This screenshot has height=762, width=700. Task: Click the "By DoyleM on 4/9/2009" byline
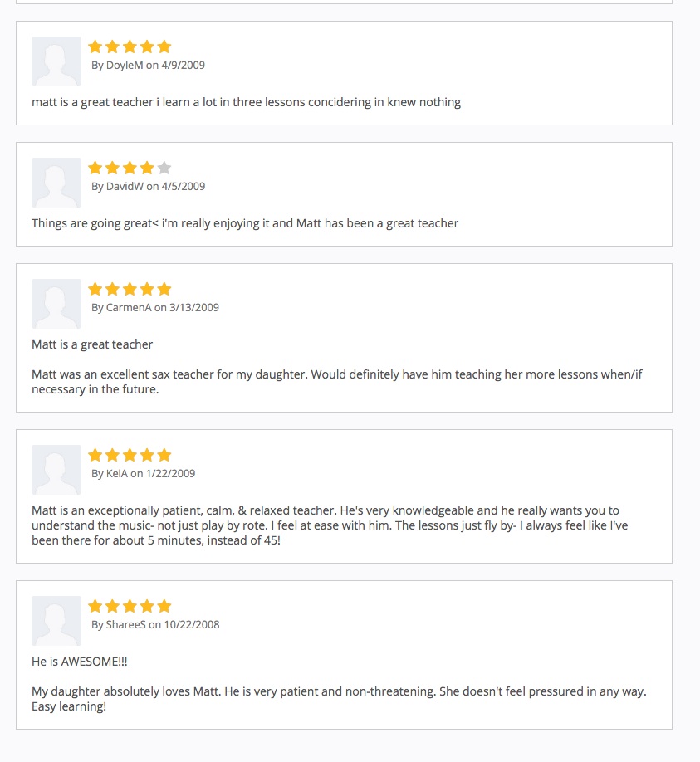(148, 66)
